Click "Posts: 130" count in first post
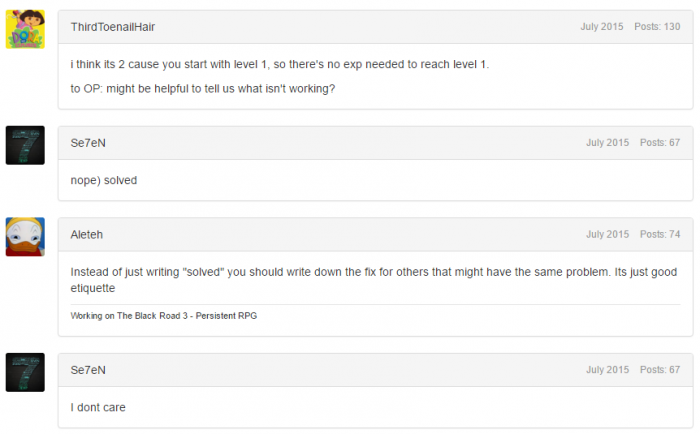The width and height of the screenshot is (700, 434). click(657, 27)
